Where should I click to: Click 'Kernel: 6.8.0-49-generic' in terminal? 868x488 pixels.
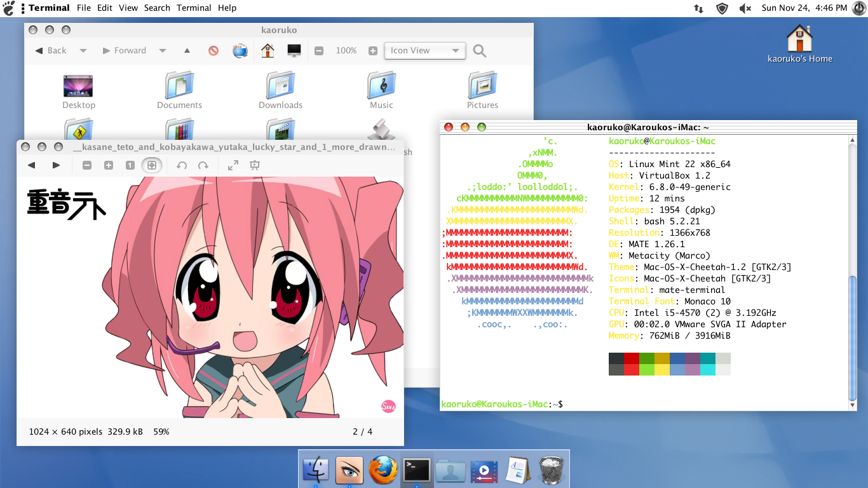coord(670,187)
